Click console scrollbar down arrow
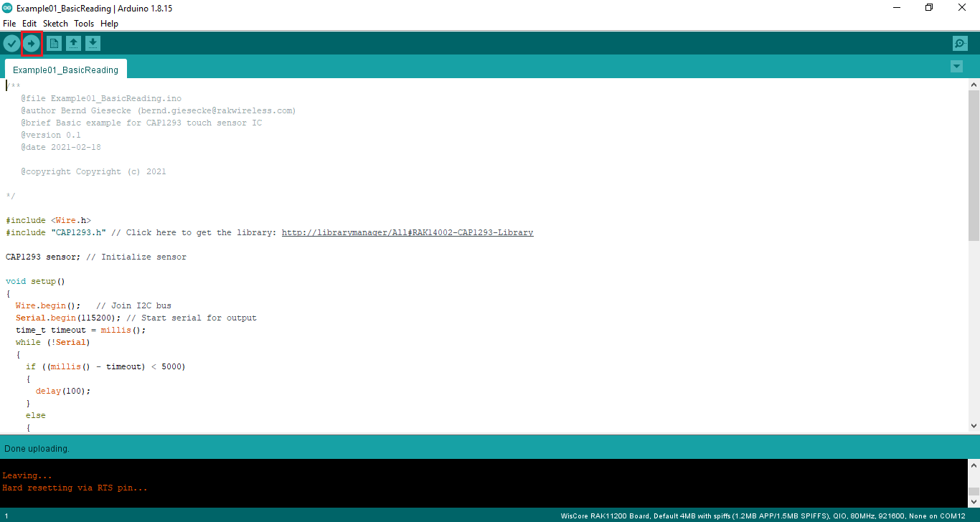The width and height of the screenshot is (980, 522). [x=974, y=503]
